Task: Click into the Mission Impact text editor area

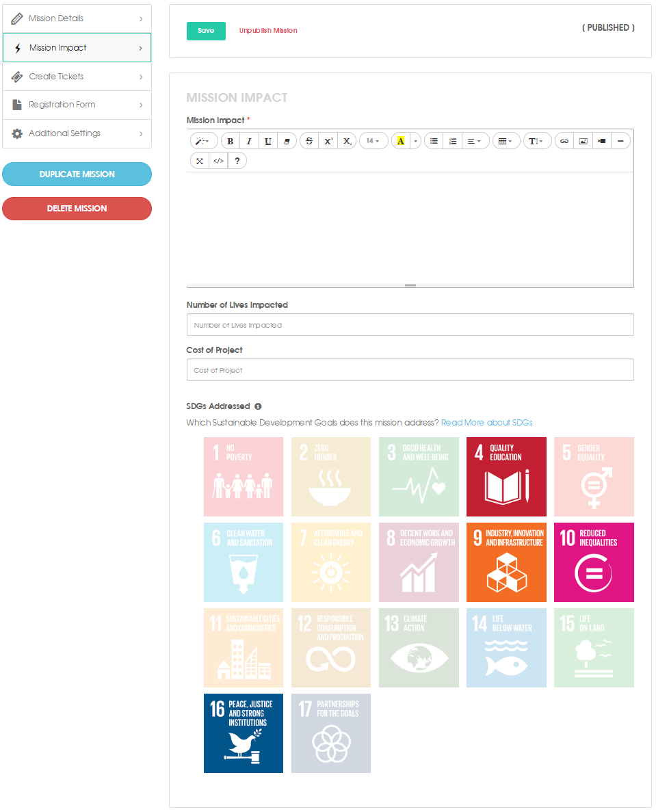Action: (410, 228)
